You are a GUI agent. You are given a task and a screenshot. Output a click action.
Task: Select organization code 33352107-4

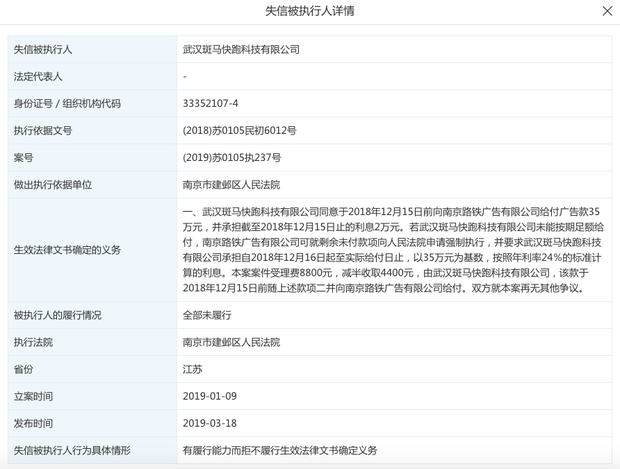pos(210,104)
